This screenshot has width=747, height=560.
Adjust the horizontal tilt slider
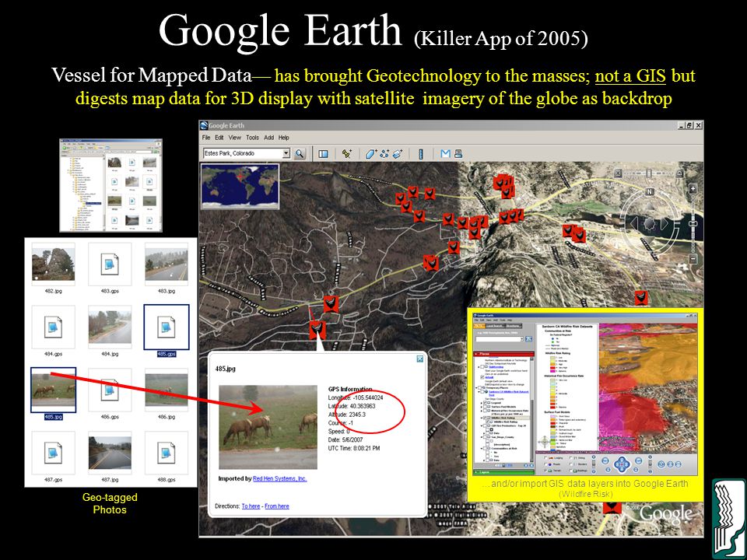[649, 173]
